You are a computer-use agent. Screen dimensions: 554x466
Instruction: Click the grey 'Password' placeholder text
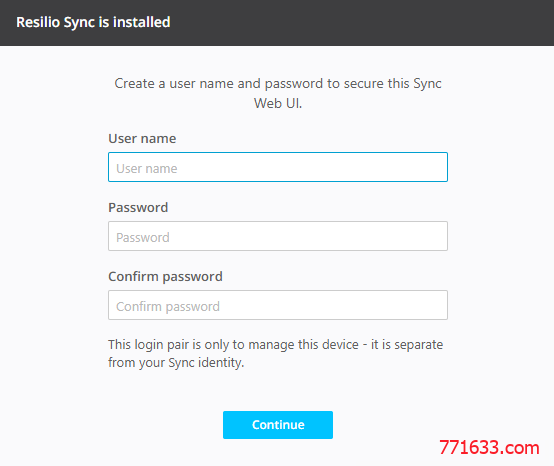point(143,237)
